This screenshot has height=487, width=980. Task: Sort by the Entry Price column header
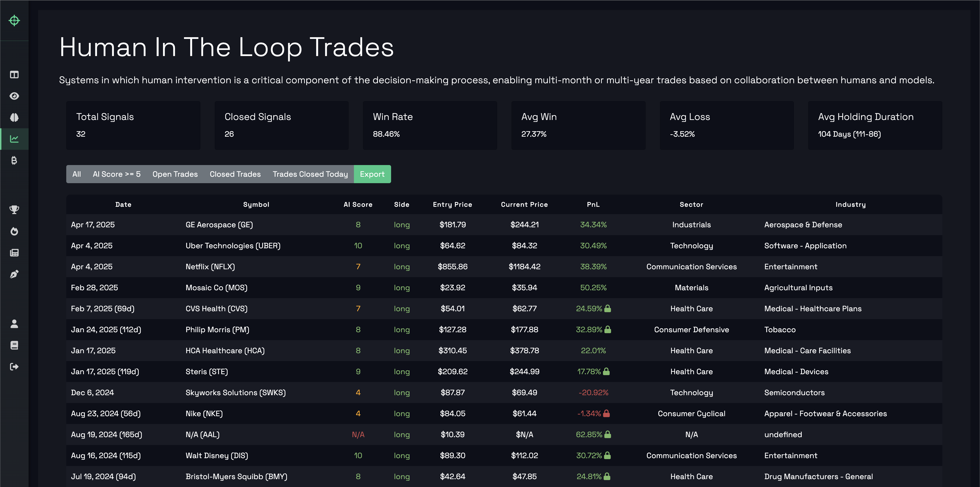(x=452, y=204)
